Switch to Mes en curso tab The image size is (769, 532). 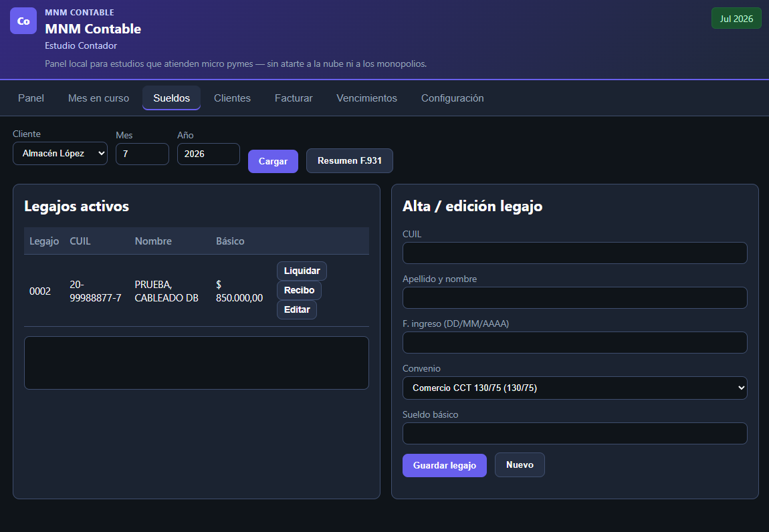click(98, 98)
